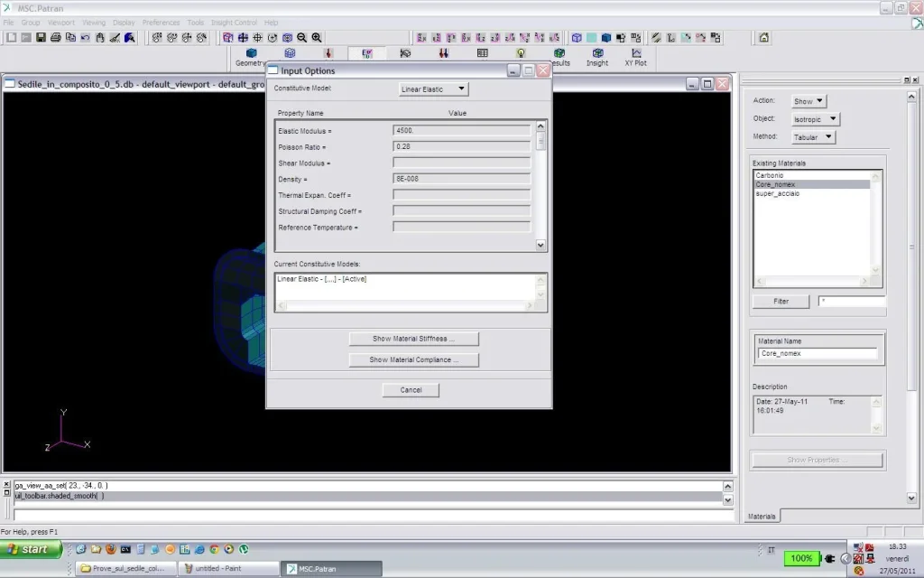Open the Analysis lightbulb icon

[x=521, y=54]
